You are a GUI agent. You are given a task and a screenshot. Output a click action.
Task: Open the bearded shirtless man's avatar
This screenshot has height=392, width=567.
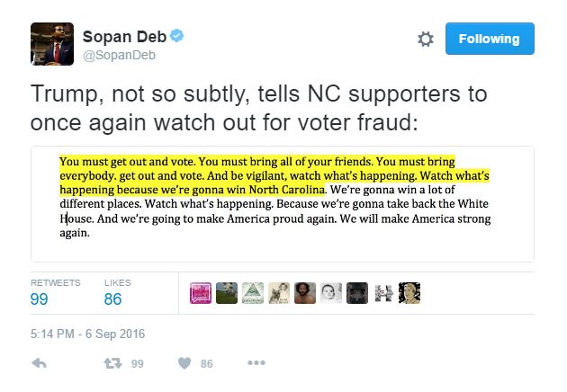305,294
